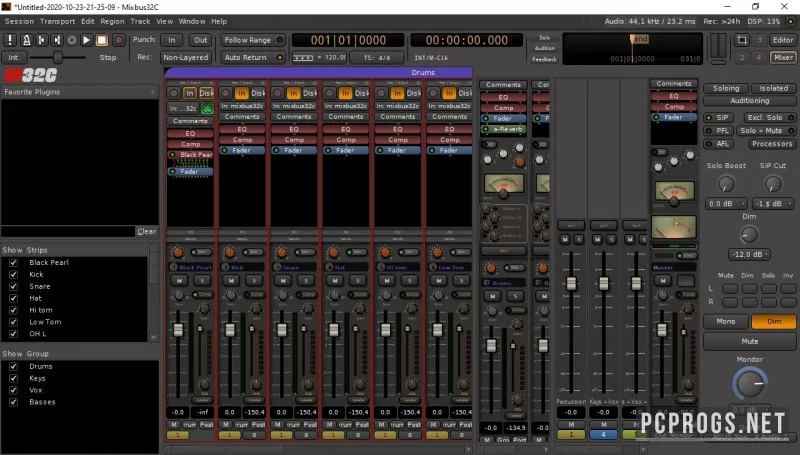Select PFL solo mode
The image size is (800, 455).
[718, 131]
